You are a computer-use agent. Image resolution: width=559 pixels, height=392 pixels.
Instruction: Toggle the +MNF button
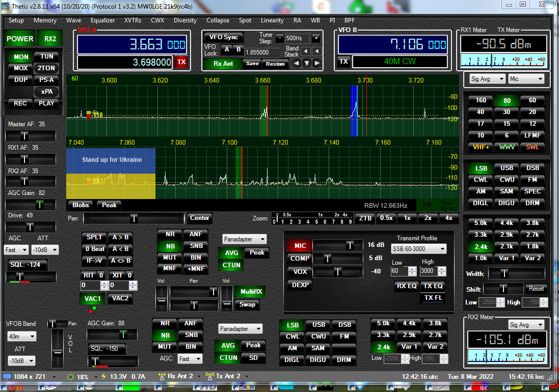click(x=196, y=269)
